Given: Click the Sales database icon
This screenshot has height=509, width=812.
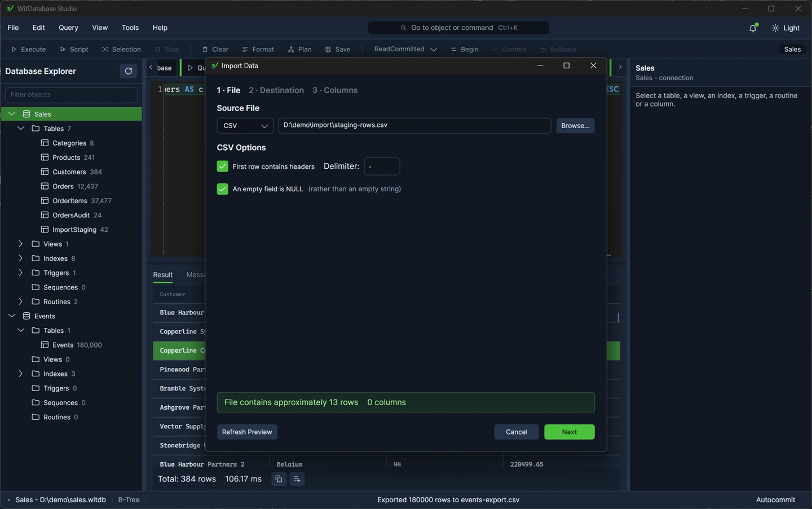Looking at the screenshot, I should pos(27,114).
